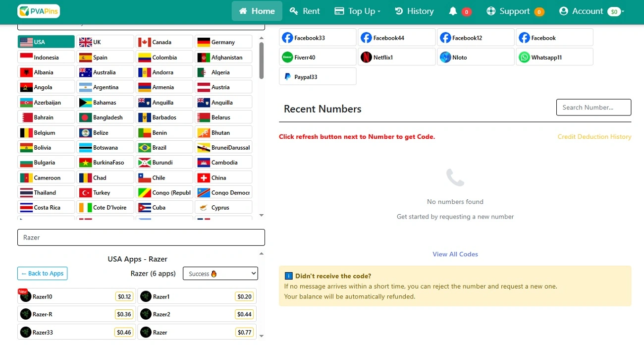Select the Facebook app without number suffix
The height and width of the screenshot is (347, 644).
pos(554,38)
